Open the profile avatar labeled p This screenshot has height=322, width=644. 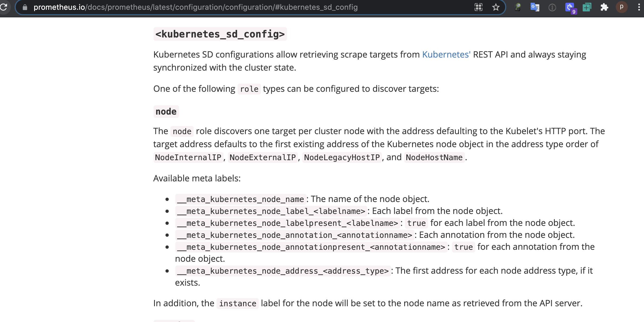tap(621, 7)
